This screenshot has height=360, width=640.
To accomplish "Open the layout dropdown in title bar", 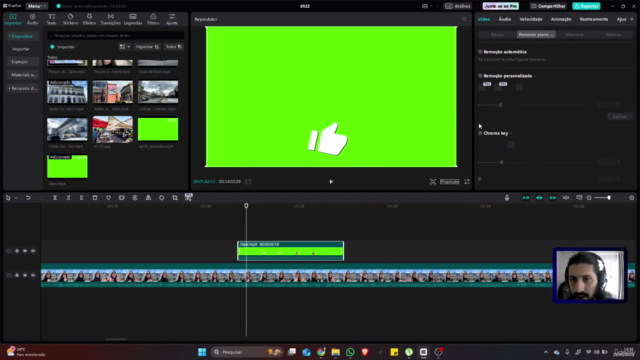I will tap(427, 6).
